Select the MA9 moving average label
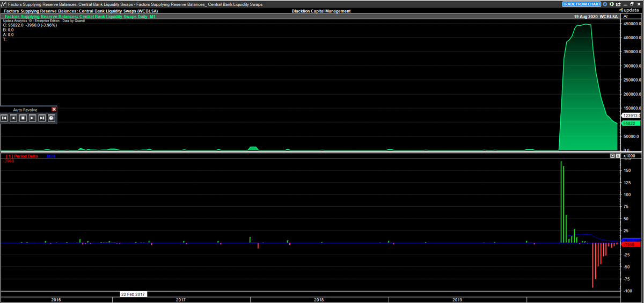 click(x=51, y=156)
